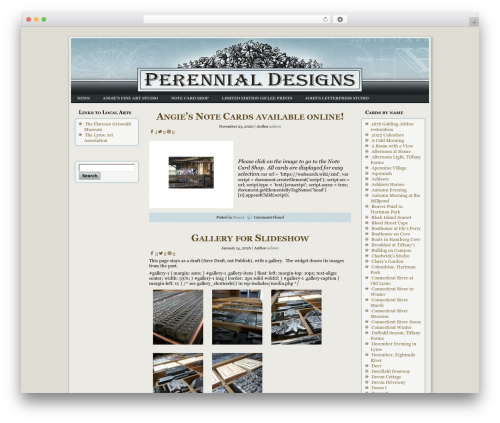Open first gallery thumbnail of type blocks
Viewport: 500px width, 423px height.
178,317
